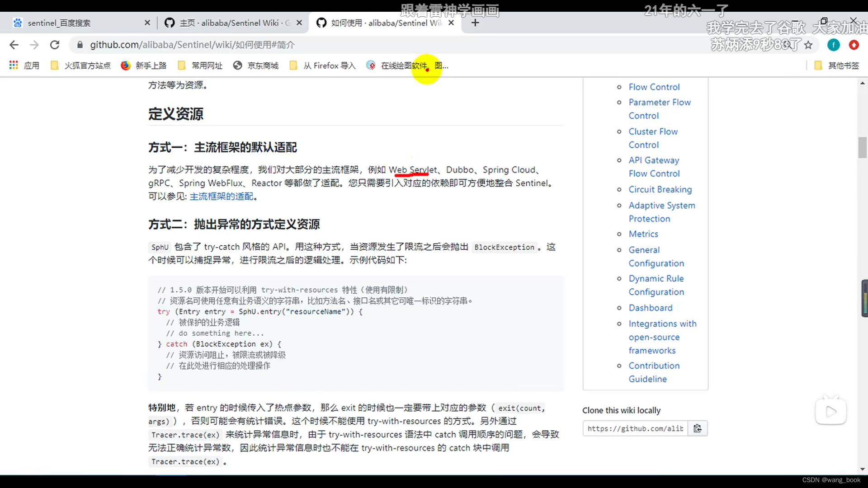The width and height of the screenshot is (868, 488).
Task: Click the 主流框架的适配 hyperlink
Action: [221, 196]
